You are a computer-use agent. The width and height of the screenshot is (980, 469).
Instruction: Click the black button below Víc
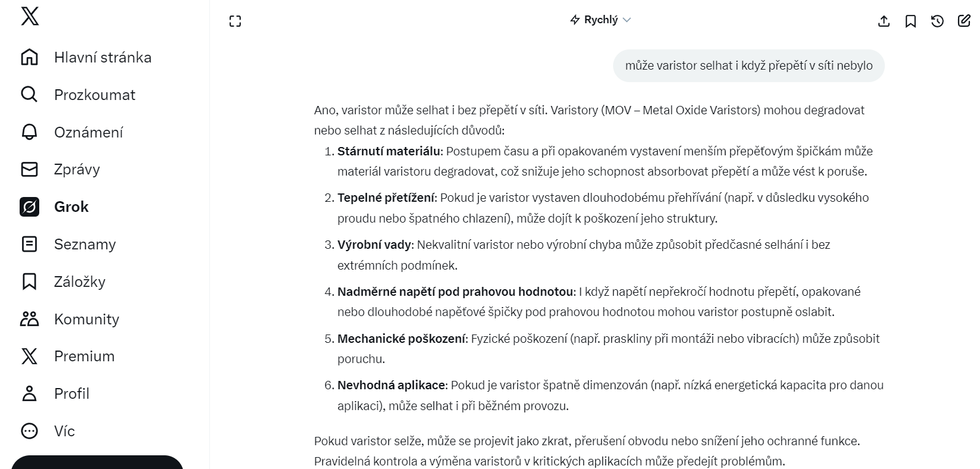click(x=97, y=463)
